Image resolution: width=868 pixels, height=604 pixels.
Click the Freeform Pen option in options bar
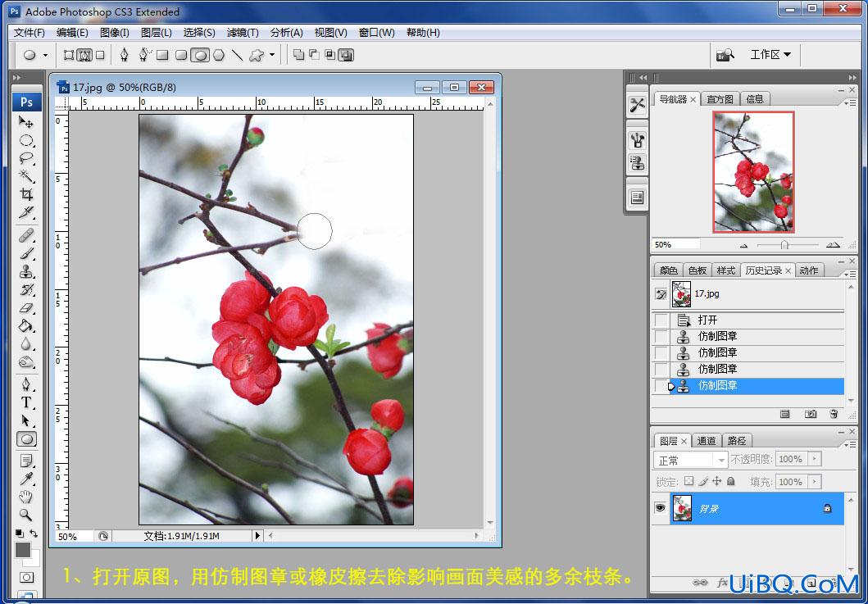[x=144, y=55]
